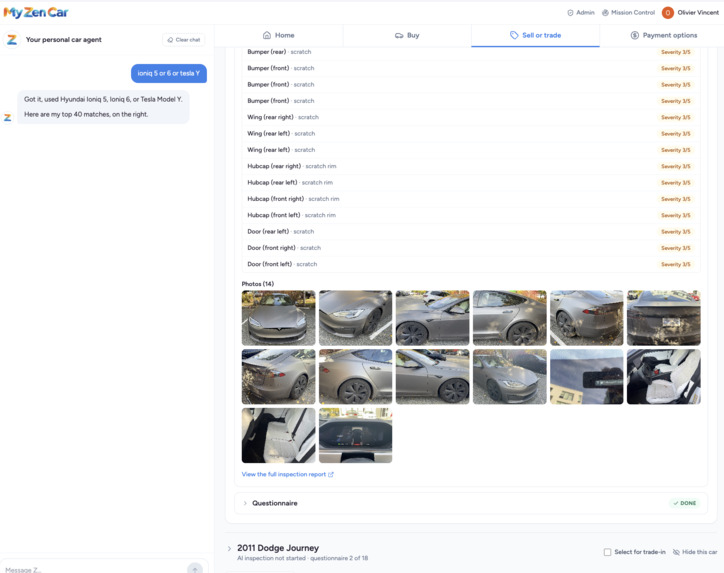724x573 pixels.
Task: Click the MyZenCar logo
Action: pyautogui.click(x=36, y=12)
